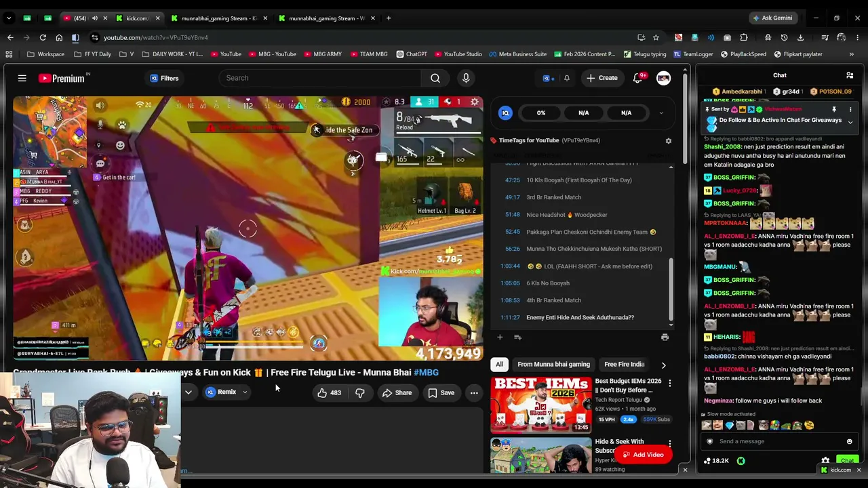Select the From Munna bhai gaming chip

click(553, 365)
